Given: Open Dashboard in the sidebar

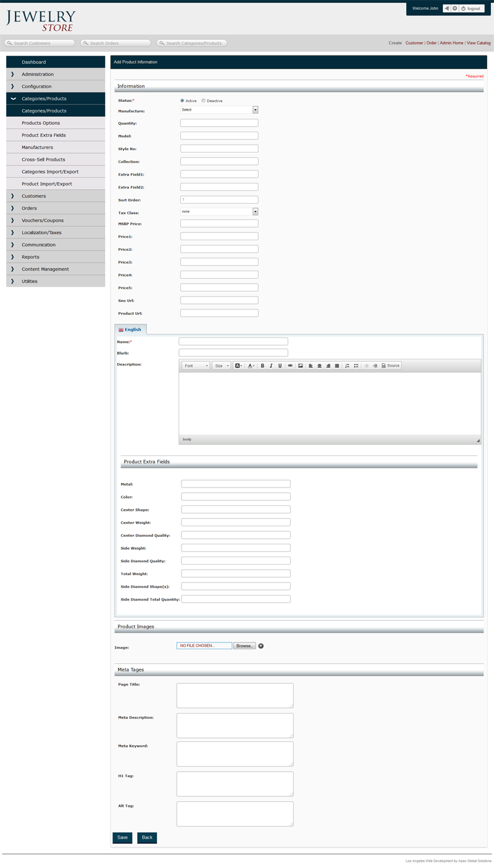Looking at the screenshot, I should pyautogui.click(x=56, y=62).
